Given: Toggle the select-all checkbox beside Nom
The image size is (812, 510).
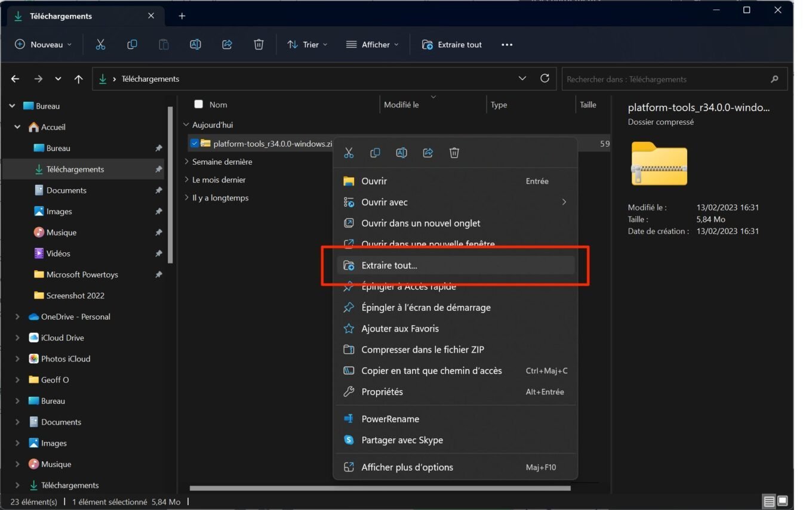Looking at the screenshot, I should [199, 104].
